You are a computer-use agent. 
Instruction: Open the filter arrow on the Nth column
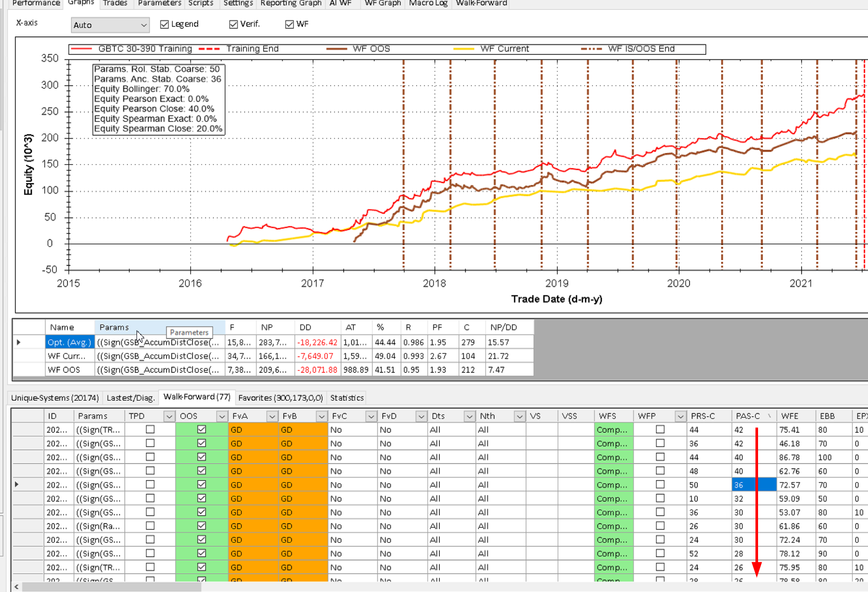point(519,416)
